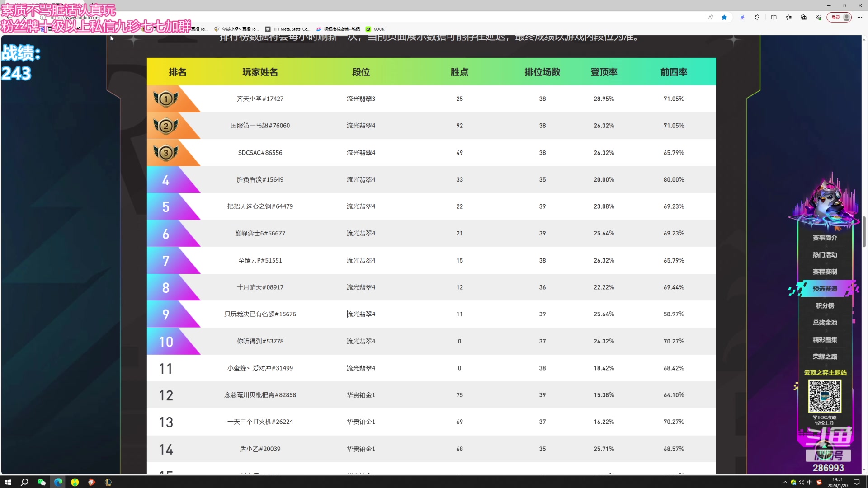
Task: Open the WeChat taskbar icon
Action: point(42,482)
